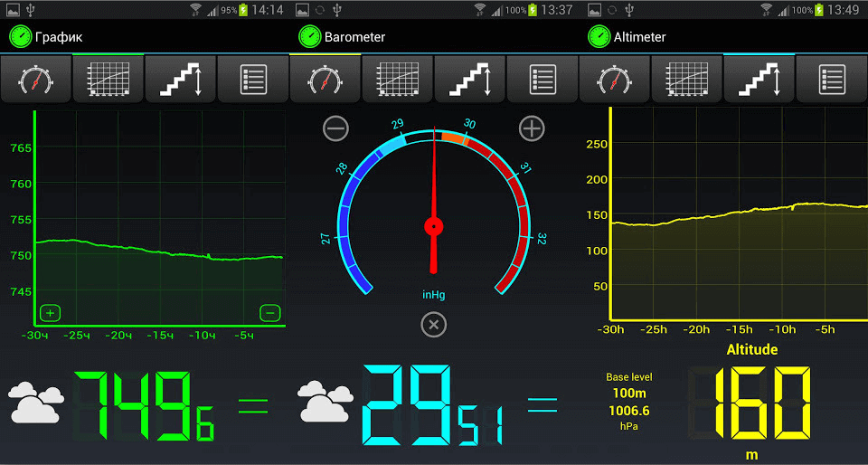Tap the X circle below inHg label
This screenshot has width=868, height=465.
pos(434,324)
